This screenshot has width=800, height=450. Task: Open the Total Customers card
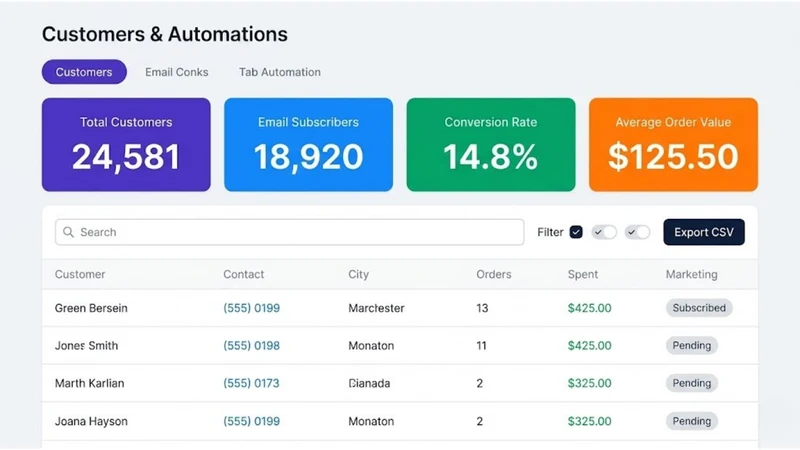click(126, 145)
